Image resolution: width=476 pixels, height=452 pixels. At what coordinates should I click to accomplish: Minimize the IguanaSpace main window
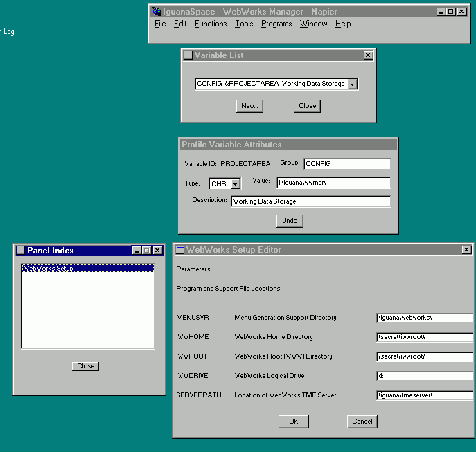[x=441, y=12]
